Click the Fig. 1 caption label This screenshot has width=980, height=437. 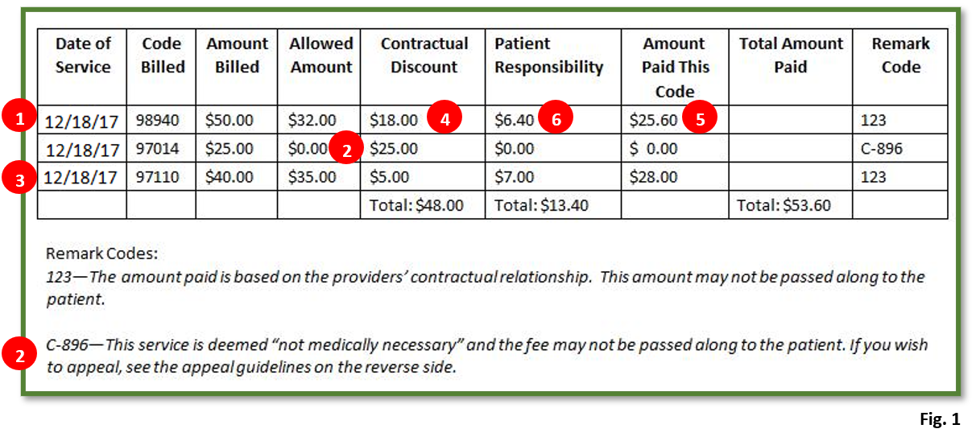(940, 420)
